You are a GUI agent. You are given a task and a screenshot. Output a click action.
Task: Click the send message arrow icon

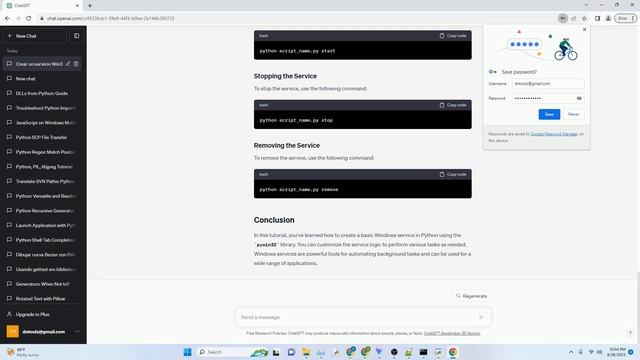(x=481, y=317)
